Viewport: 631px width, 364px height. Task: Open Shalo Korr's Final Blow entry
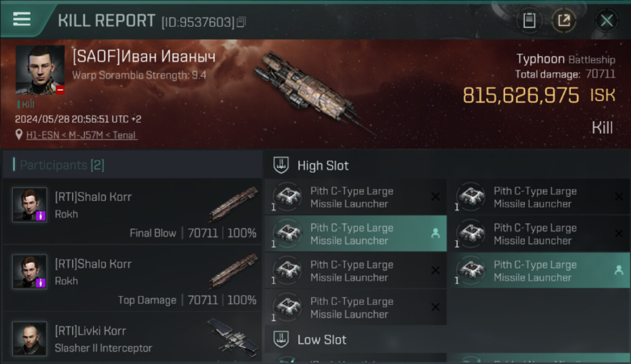pyautogui.click(x=132, y=212)
